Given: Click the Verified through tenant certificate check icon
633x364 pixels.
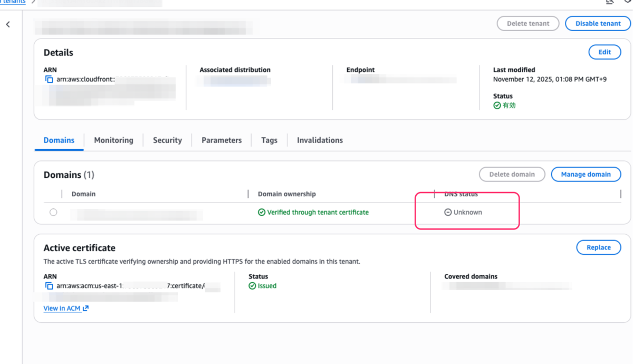Looking at the screenshot, I should point(262,213).
